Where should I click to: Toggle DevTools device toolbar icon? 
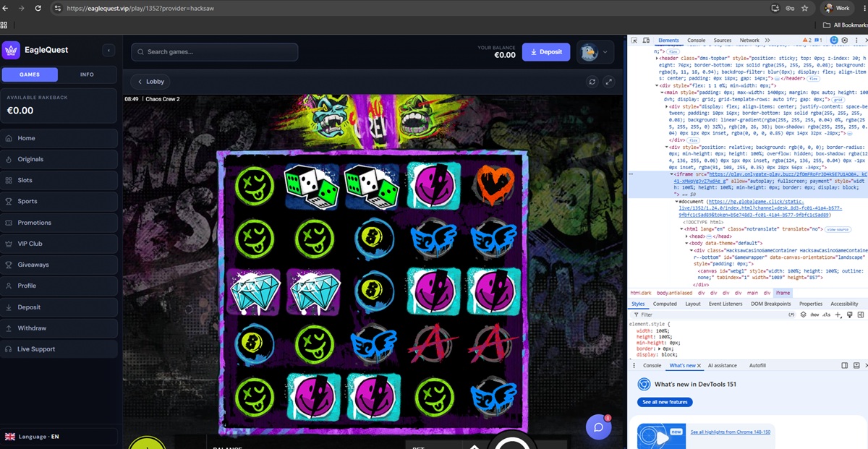tap(647, 40)
